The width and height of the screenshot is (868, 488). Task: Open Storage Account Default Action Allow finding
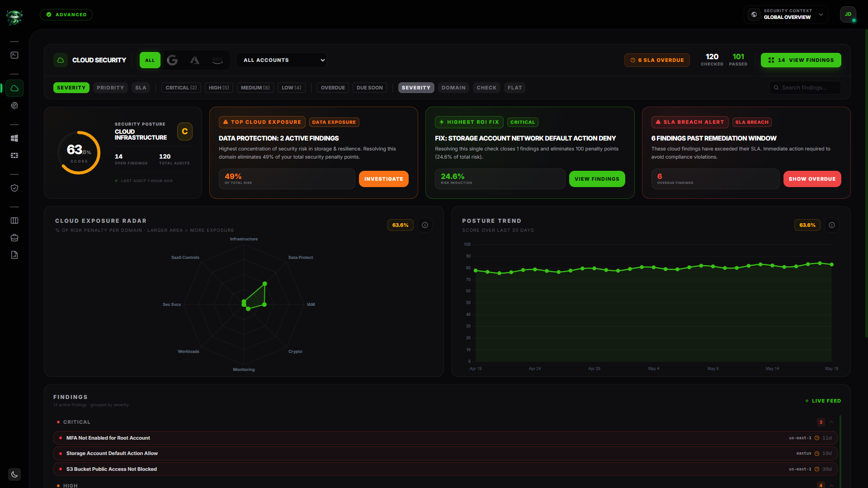coord(445,453)
